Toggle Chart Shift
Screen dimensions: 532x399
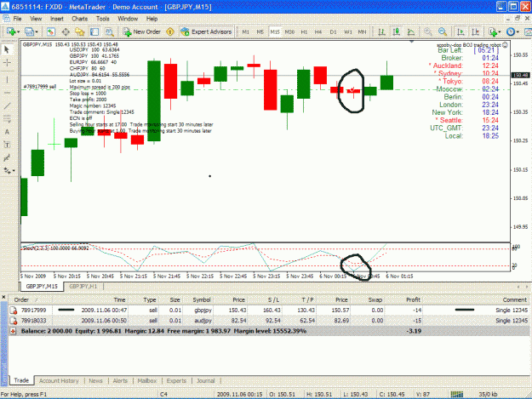[475, 31]
